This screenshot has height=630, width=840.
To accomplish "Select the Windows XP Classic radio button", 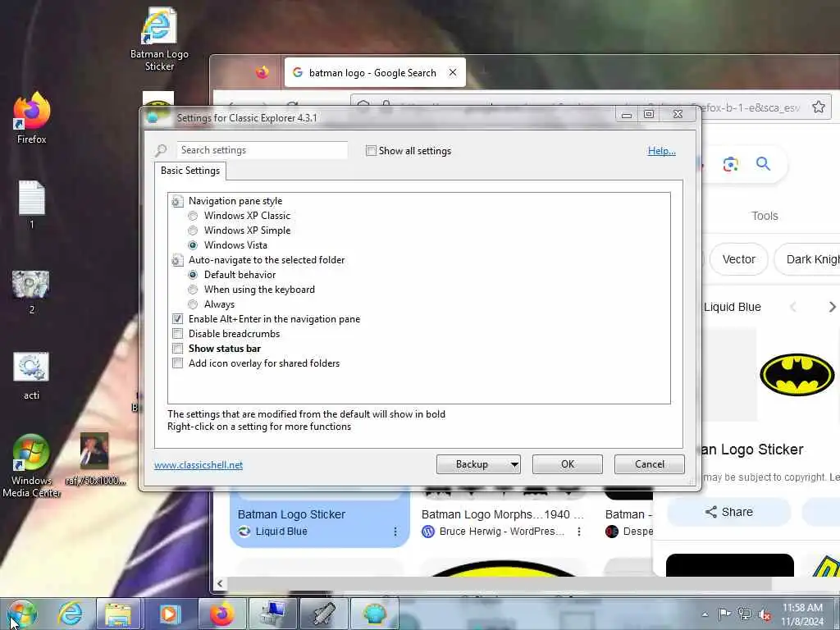I will pos(193,216).
